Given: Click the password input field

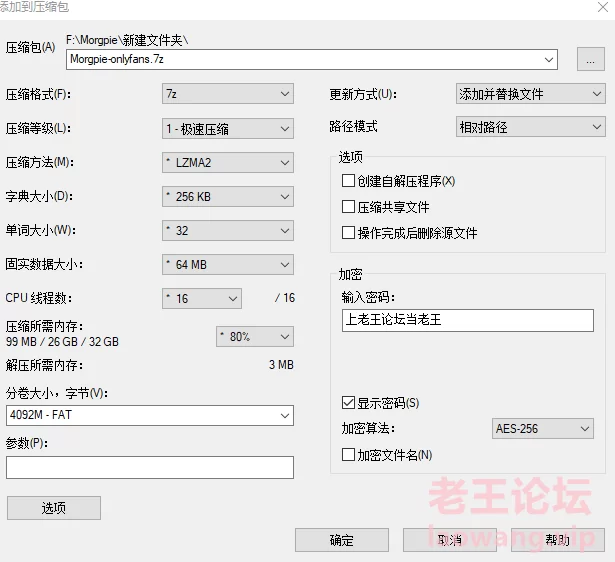Looking at the screenshot, I should coord(467,320).
